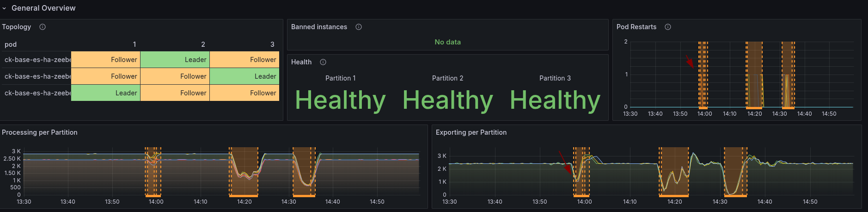Open the Banned instances panel title
868x212 pixels.
(319, 27)
